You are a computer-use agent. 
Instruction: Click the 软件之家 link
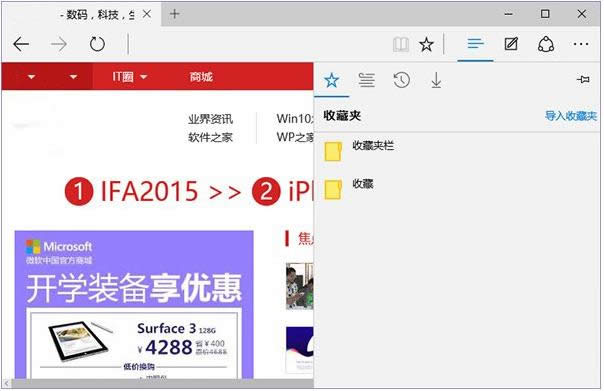[210, 137]
